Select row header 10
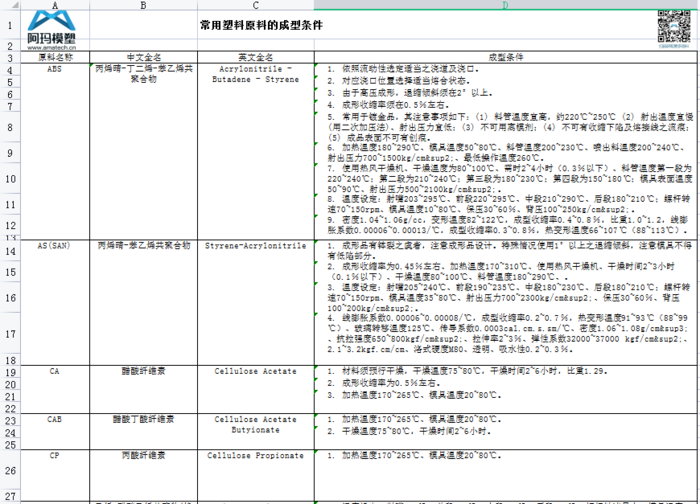This screenshot has height=504, width=700. click(x=10, y=179)
